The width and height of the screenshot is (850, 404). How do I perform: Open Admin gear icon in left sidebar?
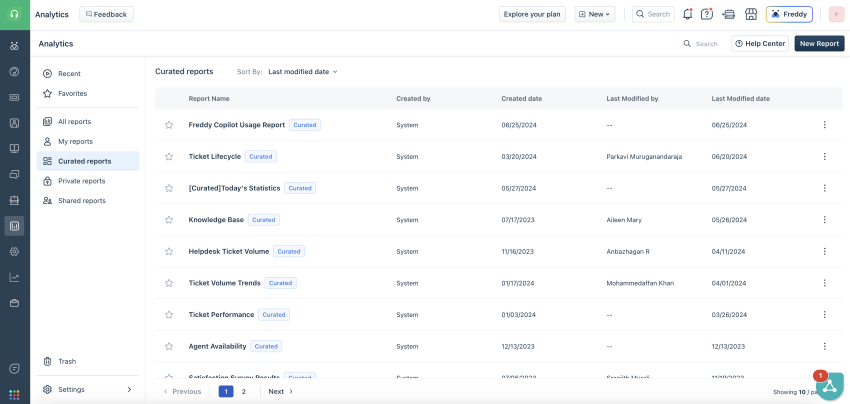tap(15, 252)
